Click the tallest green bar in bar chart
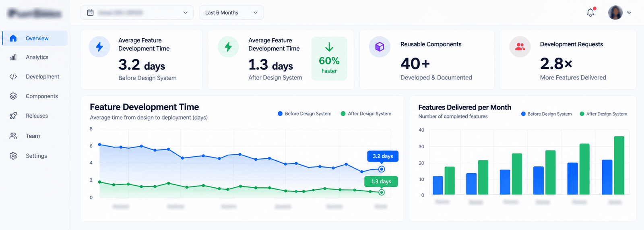 [619, 165]
